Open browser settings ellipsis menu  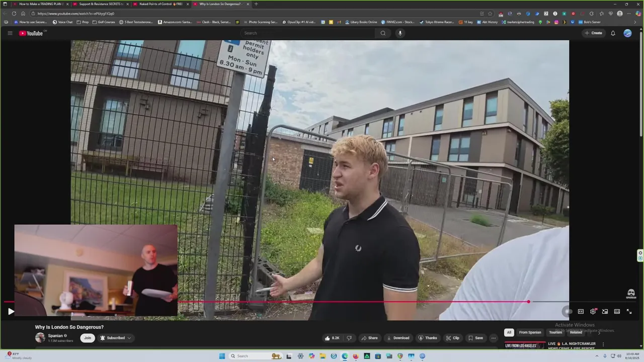628,14
